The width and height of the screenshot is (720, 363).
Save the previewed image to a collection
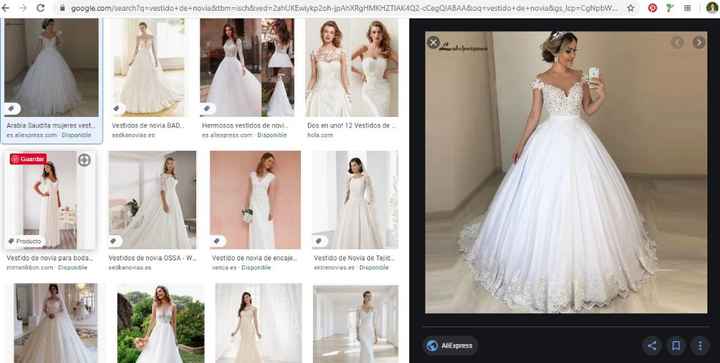point(676,345)
